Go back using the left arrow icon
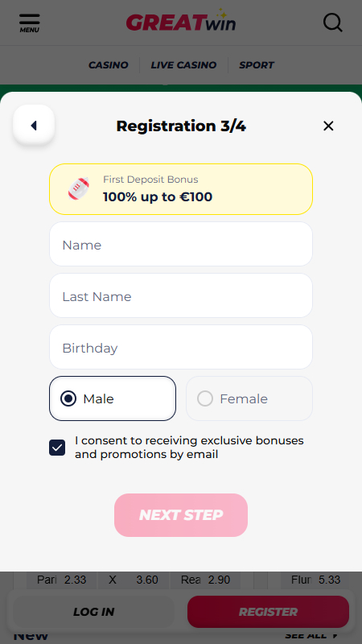The height and width of the screenshot is (644, 362). (x=34, y=126)
